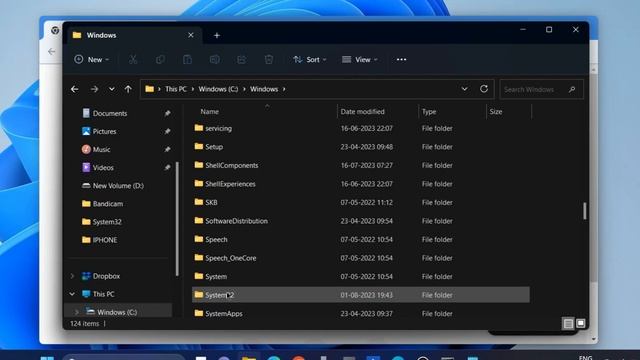Open the See more ellipsis menu
The width and height of the screenshot is (640, 360).
[401, 60]
